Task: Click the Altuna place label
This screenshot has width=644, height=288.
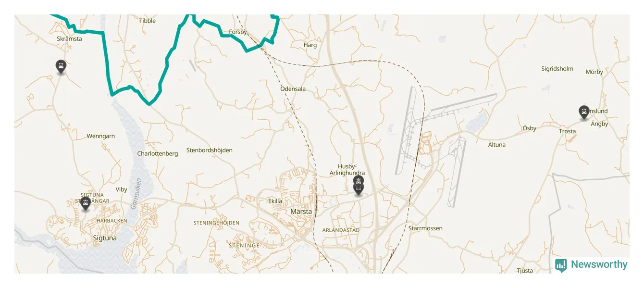Action: click(497, 145)
